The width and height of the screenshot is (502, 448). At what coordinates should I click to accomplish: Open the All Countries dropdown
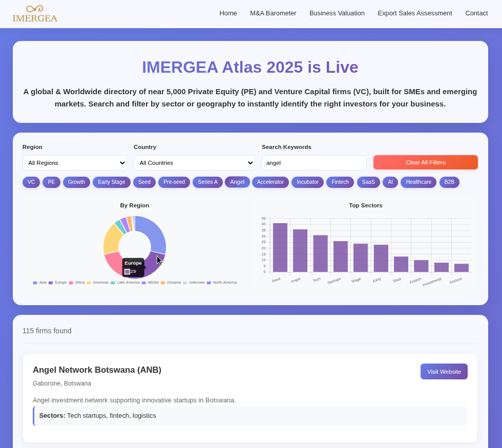(194, 163)
